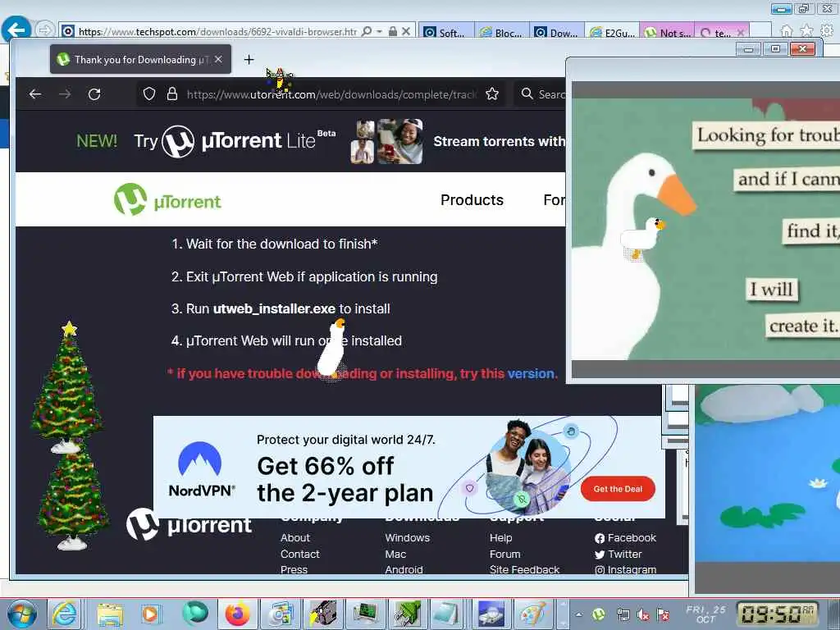The image size is (840, 630).
Task: Open Facebook social link
Action: point(625,537)
